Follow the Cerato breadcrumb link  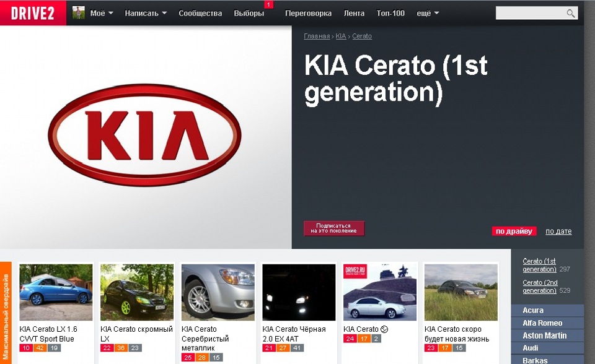click(362, 36)
